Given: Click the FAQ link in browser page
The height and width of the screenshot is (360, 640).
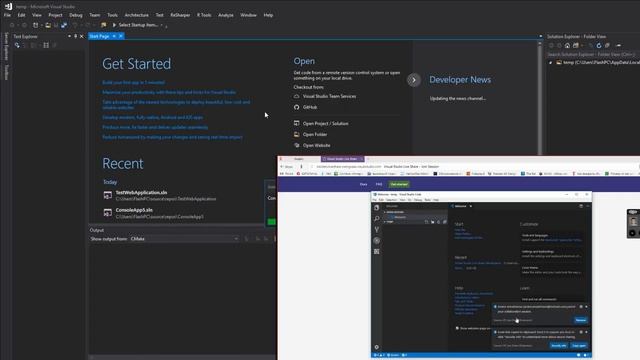Looking at the screenshot, I should coord(379,184).
